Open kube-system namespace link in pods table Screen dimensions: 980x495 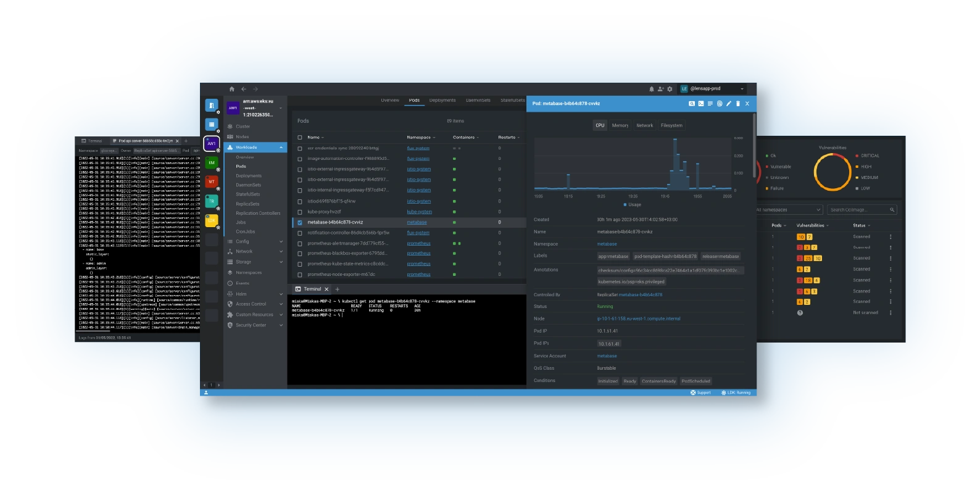pyautogui.click(x=420, y=212)
